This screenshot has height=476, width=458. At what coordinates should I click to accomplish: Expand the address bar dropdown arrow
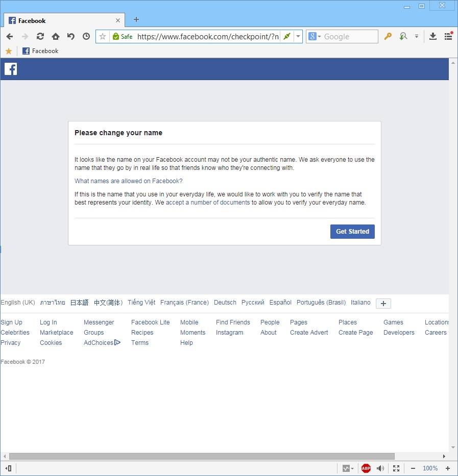[x=298, y=36]
